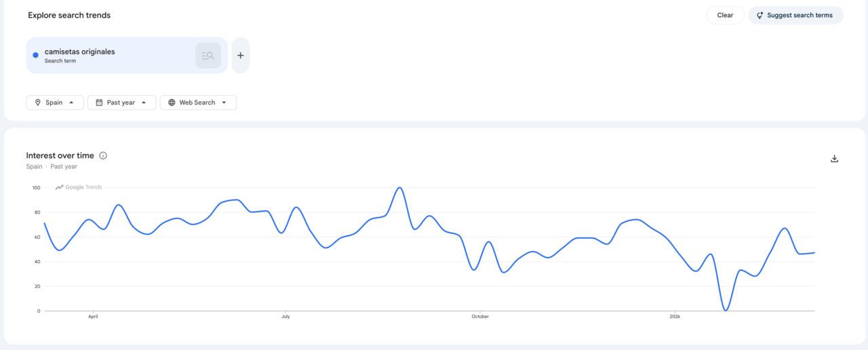Click the chart peak near 100
The width and height of the screenshot is (868, 350).
tap(400, 188)
